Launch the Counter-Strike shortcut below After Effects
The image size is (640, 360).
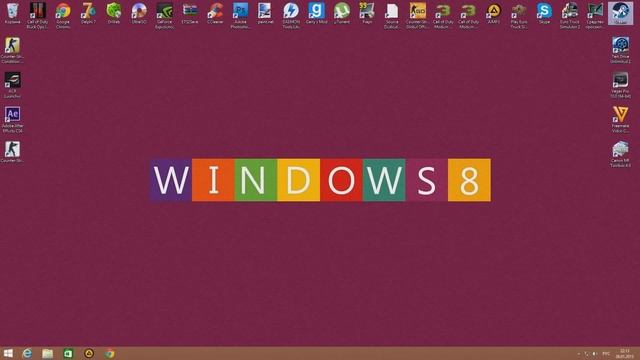click(x=12, y=152)
